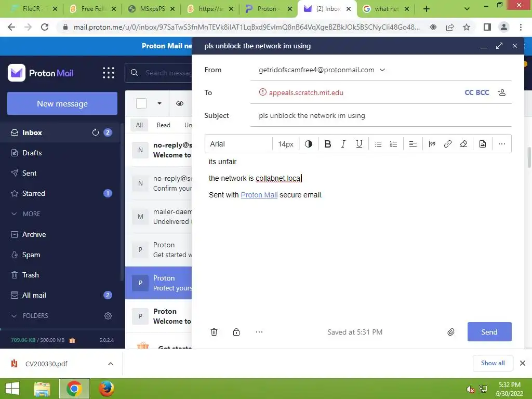Toggle bold formatting in composer
The height and width of the screenshot is (399, 532).
[327, 144]
